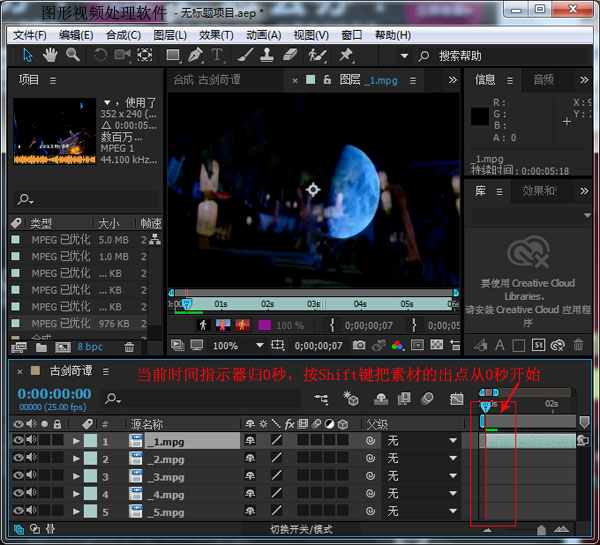Select the Zoom magnifier tool
This screenshot has height=545, width=600.
click(x=73, y=55)
